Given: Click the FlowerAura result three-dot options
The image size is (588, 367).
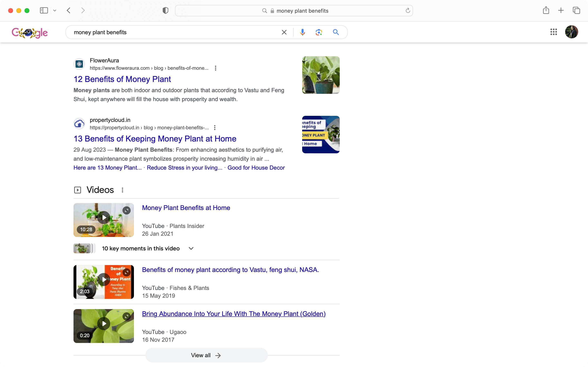Looking at the screenshot, I should pyautogui.click(x=216, y=68).
